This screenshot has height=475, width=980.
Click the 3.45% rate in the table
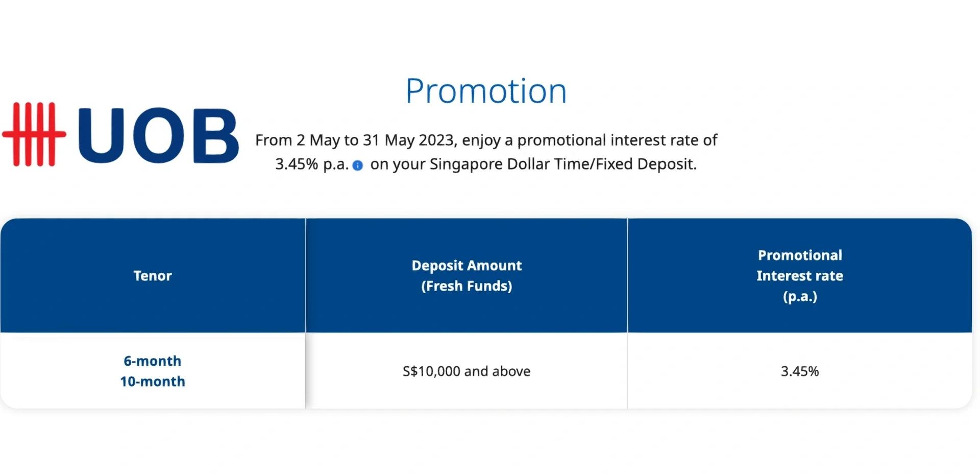coord(800,371)
